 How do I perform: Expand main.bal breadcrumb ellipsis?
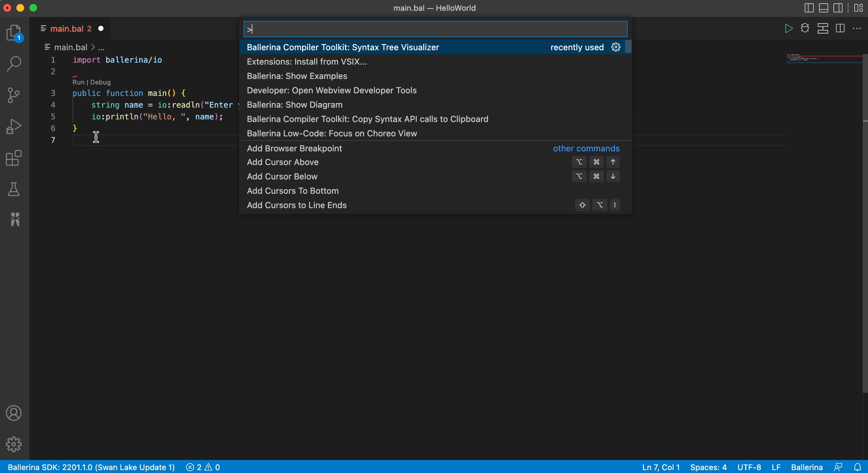101,48
